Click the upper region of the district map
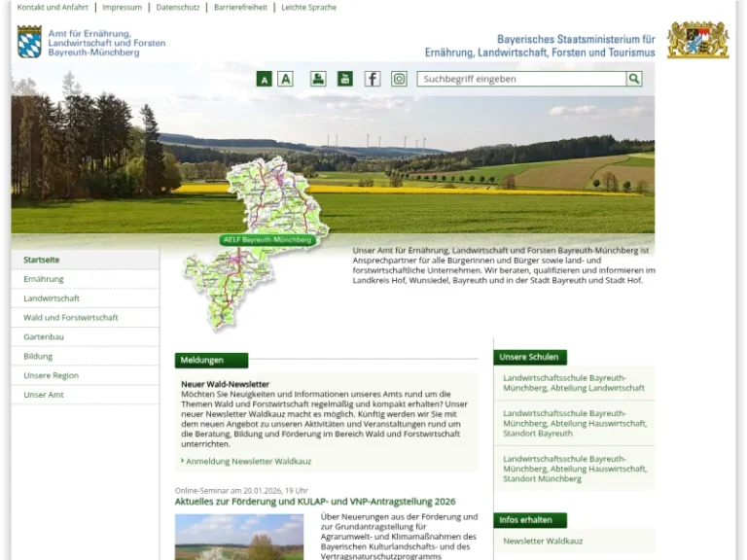This screenshot has height=560, width=747. [276, 197]
